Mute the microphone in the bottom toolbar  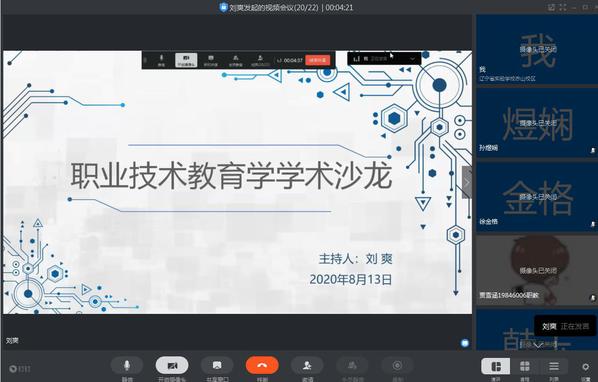(x=127, y=366)
